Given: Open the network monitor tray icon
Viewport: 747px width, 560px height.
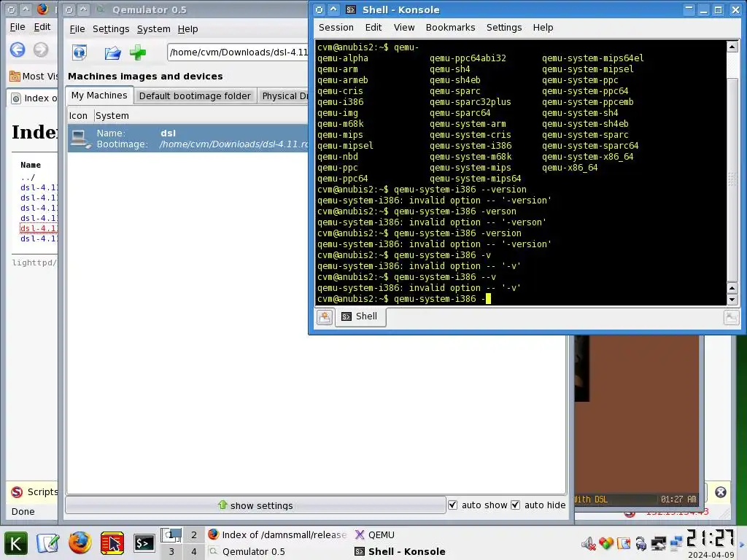Looking at the screenshot, I should (x=659, y=543).
